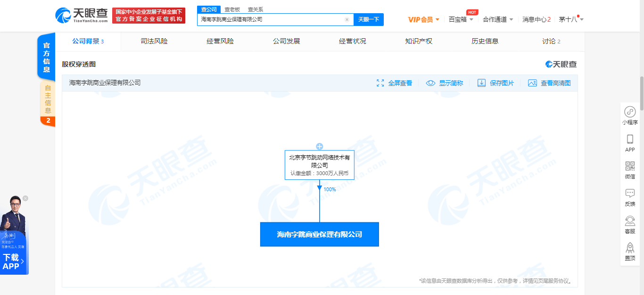This screenshot has width=644, height=295.
Task: Open 消息中心 message center link
Action: 537,19
